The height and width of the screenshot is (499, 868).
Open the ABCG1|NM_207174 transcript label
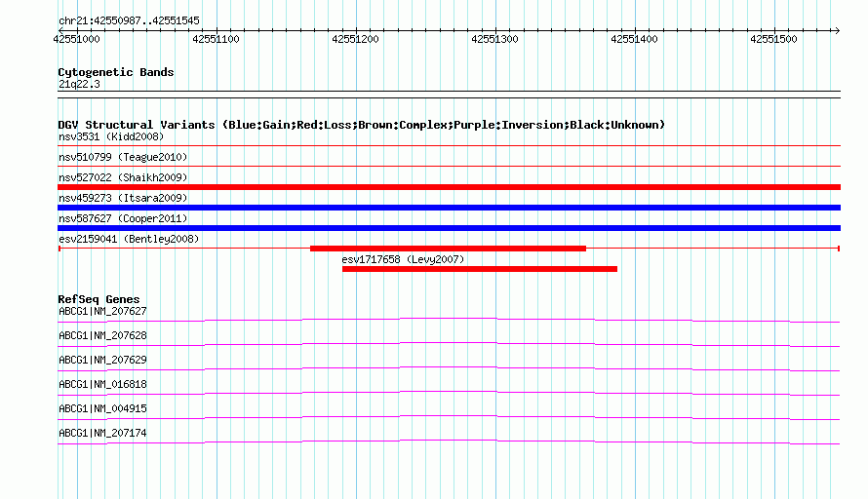click(102, 433)
